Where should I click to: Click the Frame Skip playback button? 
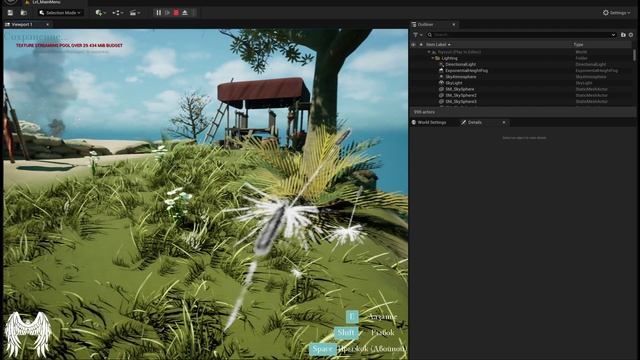pyautogui.click(x=167, y=13)
